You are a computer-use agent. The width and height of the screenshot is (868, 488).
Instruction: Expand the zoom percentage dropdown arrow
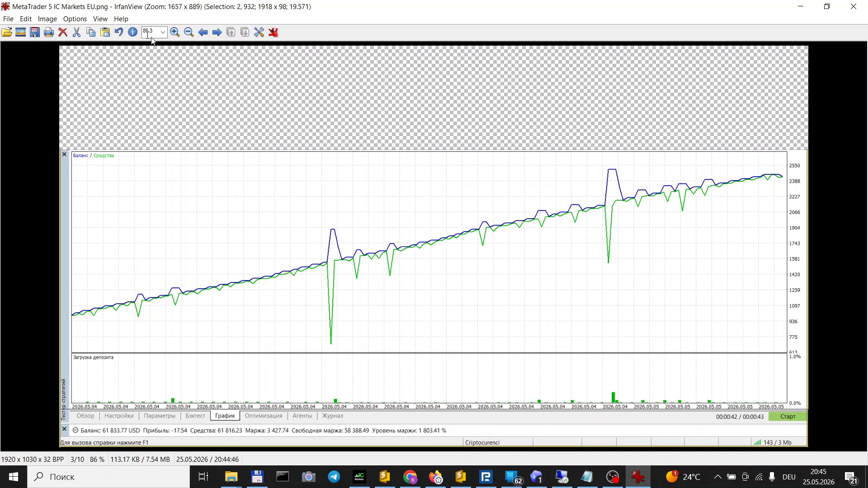(x=163, y=32)
